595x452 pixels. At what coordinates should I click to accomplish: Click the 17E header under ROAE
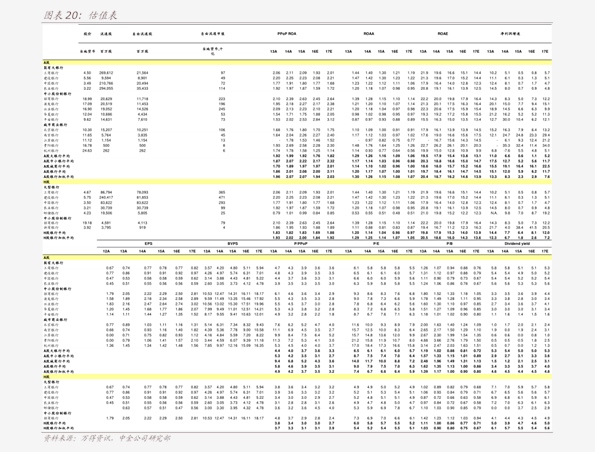[x=476, y=51]
